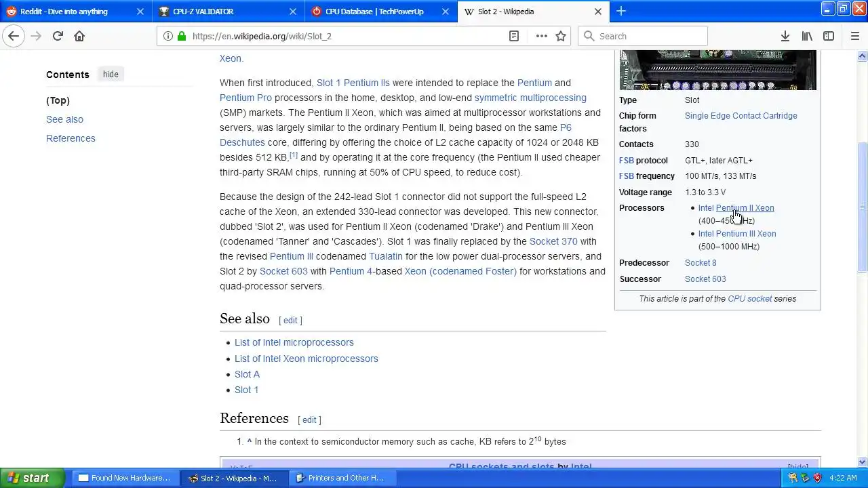Click the Slot 2 Wikipedia taskbar button
This screenshot has height=488, width=868.
click(x=234, y=478)
